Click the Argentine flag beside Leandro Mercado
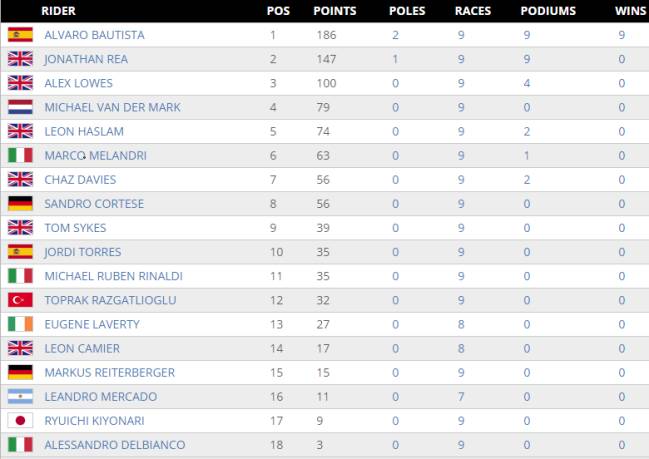Image resolution: width=649 pixels, height=459 pixels. pyautogui.click(x=20, y=397)
